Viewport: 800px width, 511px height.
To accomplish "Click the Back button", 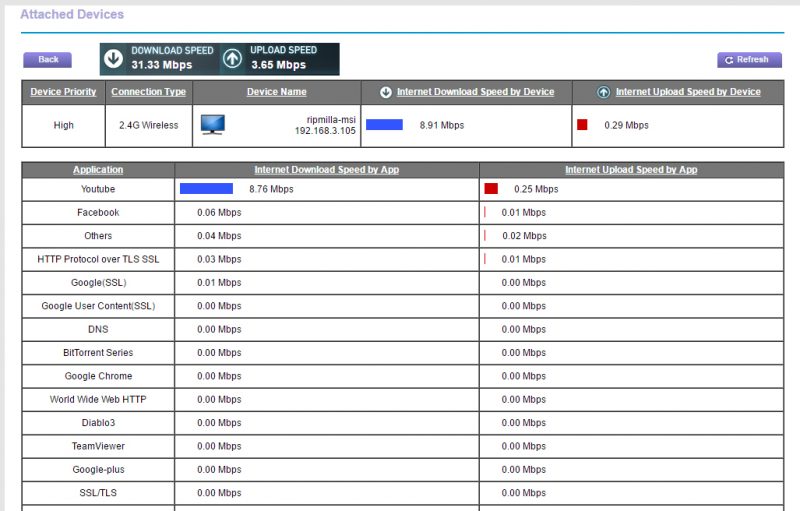I will pyautogui.click(x=47, y=60).
